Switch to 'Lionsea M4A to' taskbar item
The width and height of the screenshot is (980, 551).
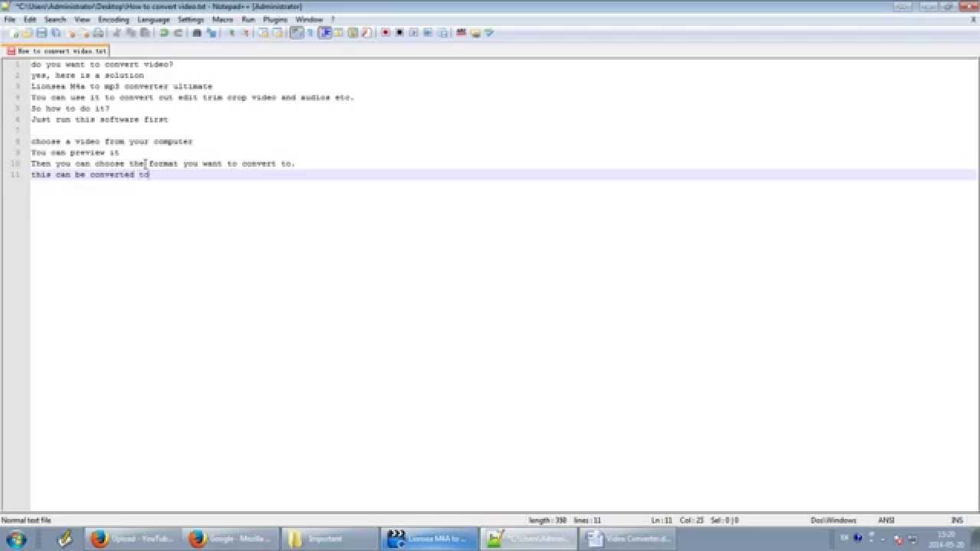[x=429, y=539]
